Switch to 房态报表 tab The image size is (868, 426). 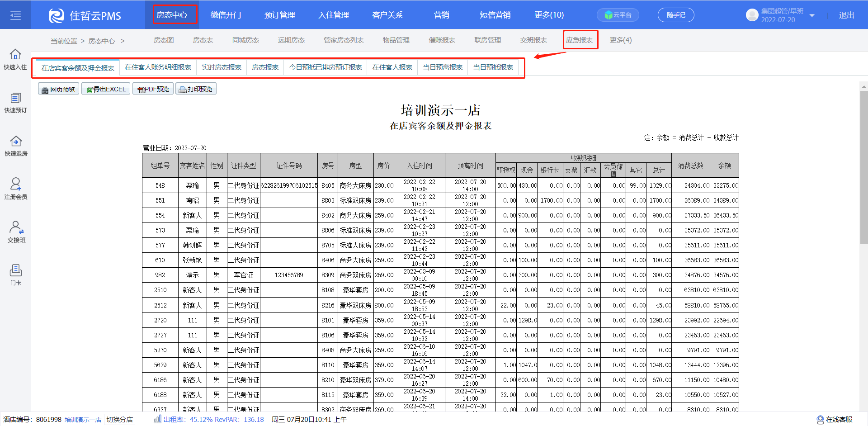265,67
